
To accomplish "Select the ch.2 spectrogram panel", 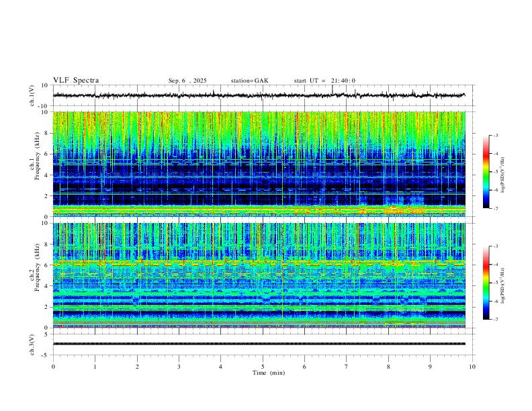I will [259, 275].
